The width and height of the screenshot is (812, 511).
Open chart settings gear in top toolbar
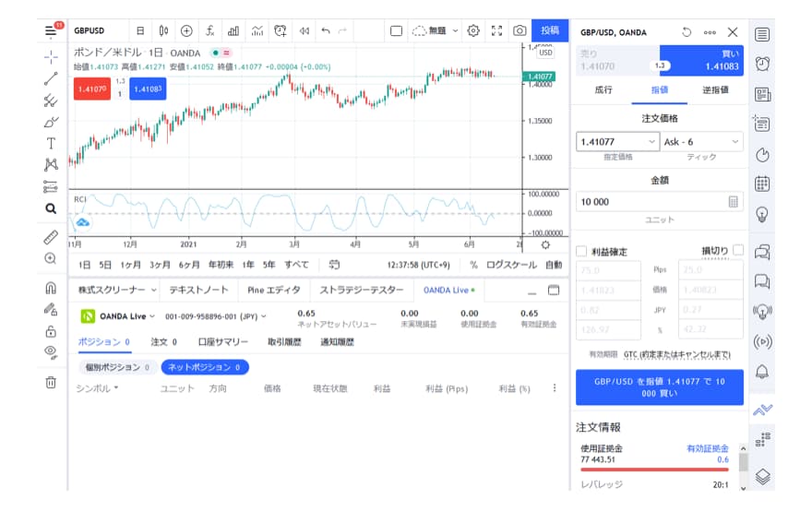473,31
